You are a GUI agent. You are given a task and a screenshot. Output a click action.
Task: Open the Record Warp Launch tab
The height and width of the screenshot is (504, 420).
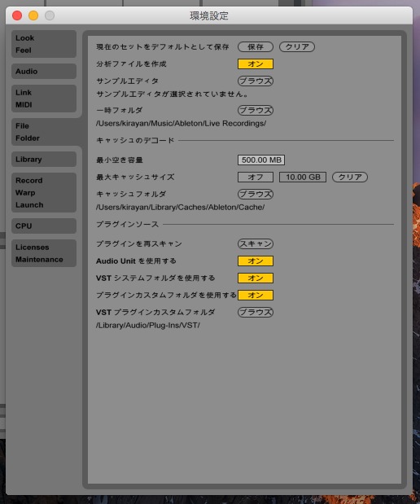tap(44, 192)
